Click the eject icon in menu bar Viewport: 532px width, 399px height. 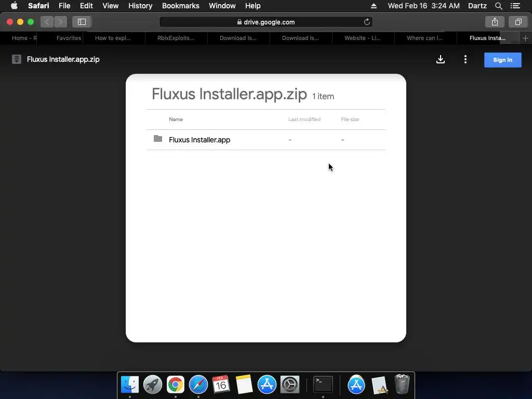(x=374, y=6)
